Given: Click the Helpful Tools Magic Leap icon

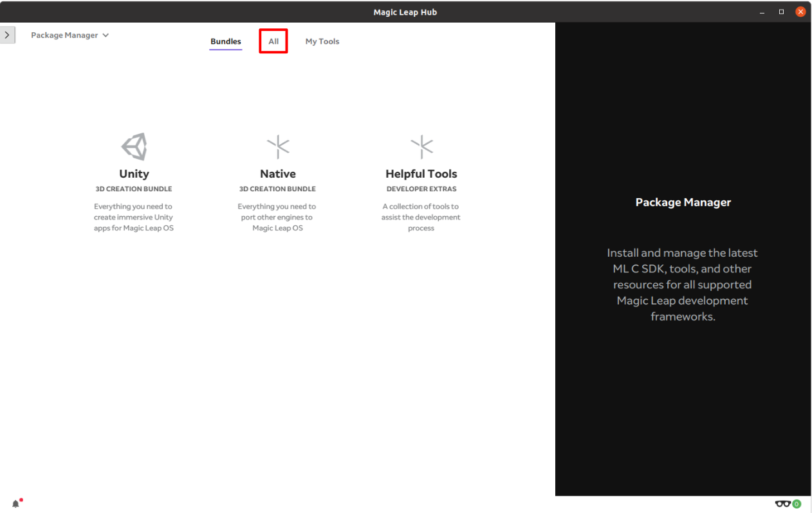Looking at the screenshot, I should pyautogui.click(x=421, y=146).
